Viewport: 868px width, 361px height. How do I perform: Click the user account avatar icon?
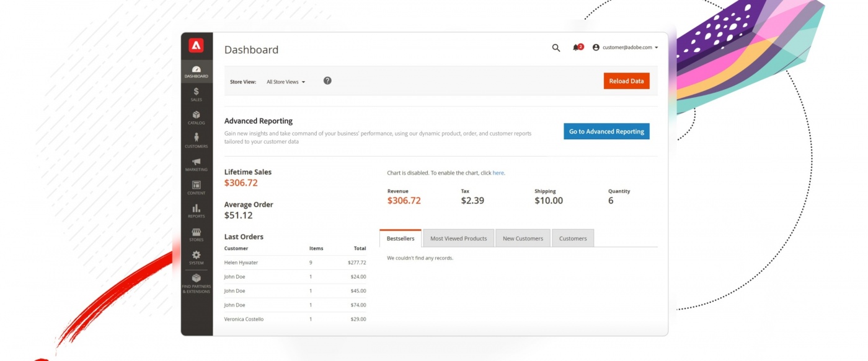coord(596,47)
